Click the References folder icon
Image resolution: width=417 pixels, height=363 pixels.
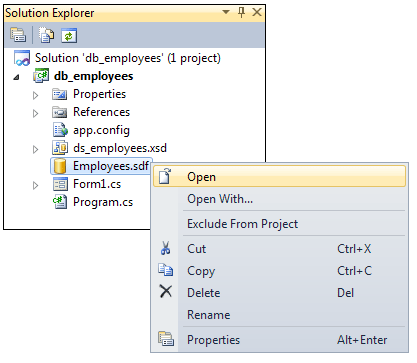click(x=59, y=112)
